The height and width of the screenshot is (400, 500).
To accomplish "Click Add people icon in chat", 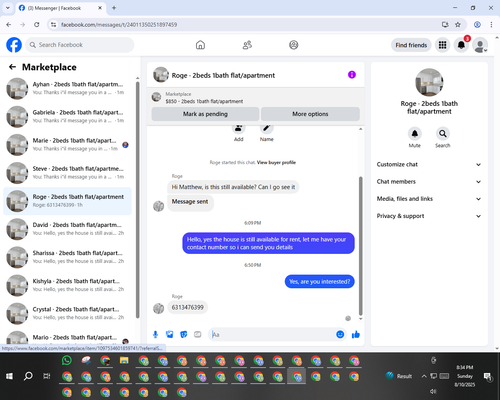I will click(x=239, y=129).
